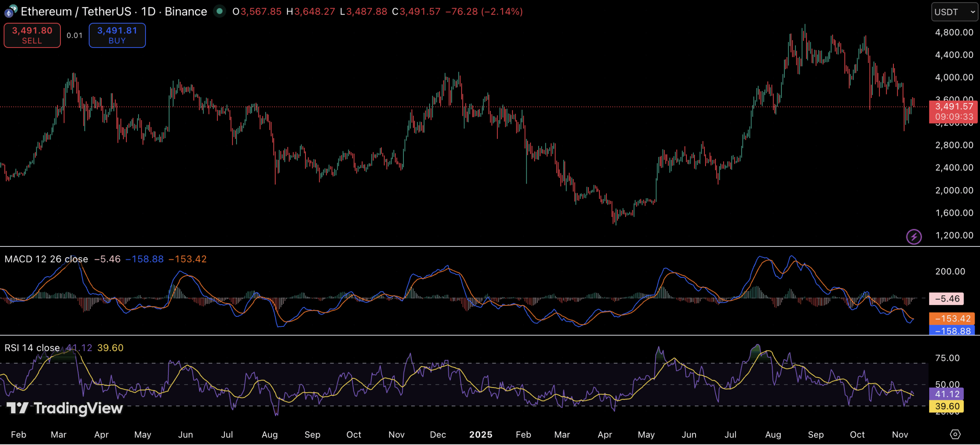Click the orange MACD signal value -153.42
The image size is (980, 445).
pos(952,318)
